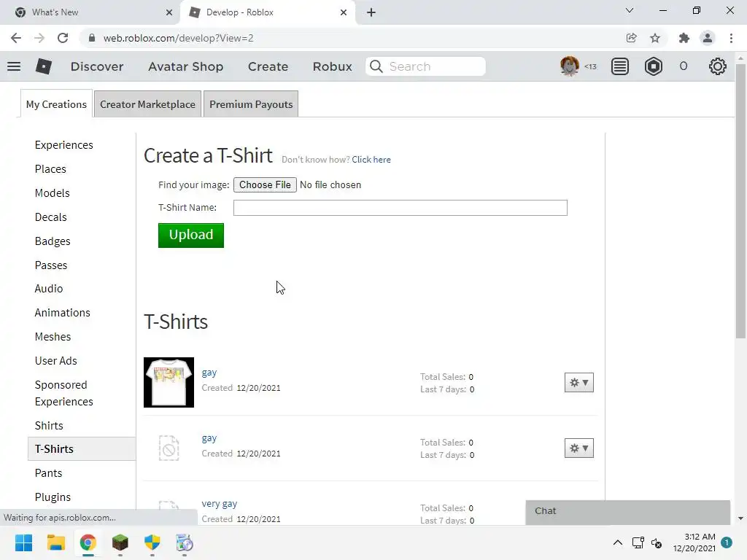Open gear dropdown for second gay shirt
The width and height of the screenshot is (747, 560).
(578, 448)
